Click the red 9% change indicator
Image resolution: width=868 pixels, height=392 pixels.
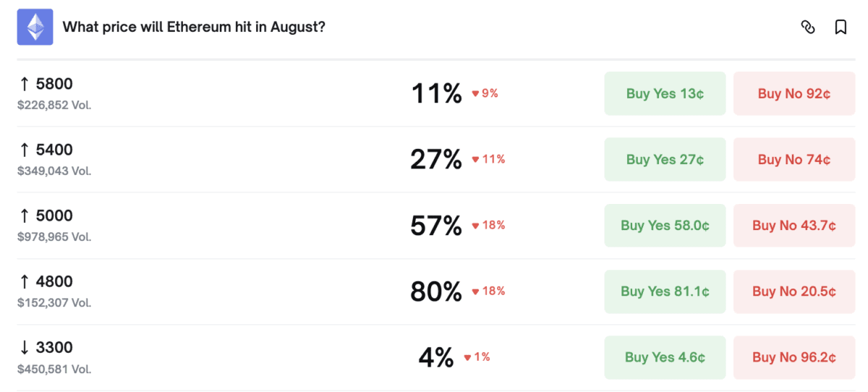click(485, 93)
